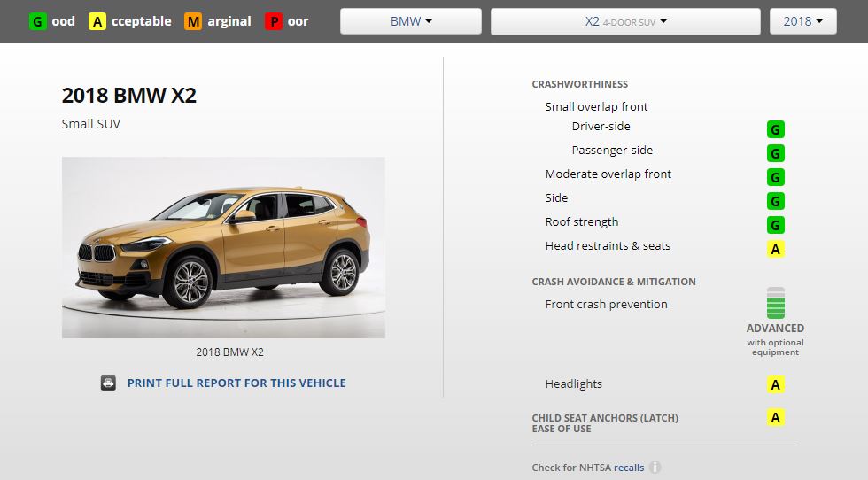Viewport: 868px width, 480px height.
Task: Click the 2018 BMW X2 photo caption
Action: coord(229,352)
